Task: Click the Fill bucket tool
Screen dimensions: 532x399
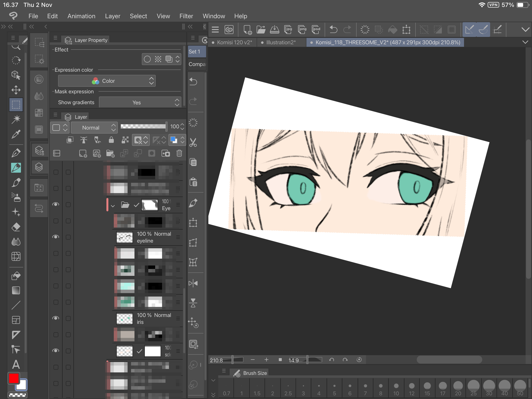Action: (16, 276)
